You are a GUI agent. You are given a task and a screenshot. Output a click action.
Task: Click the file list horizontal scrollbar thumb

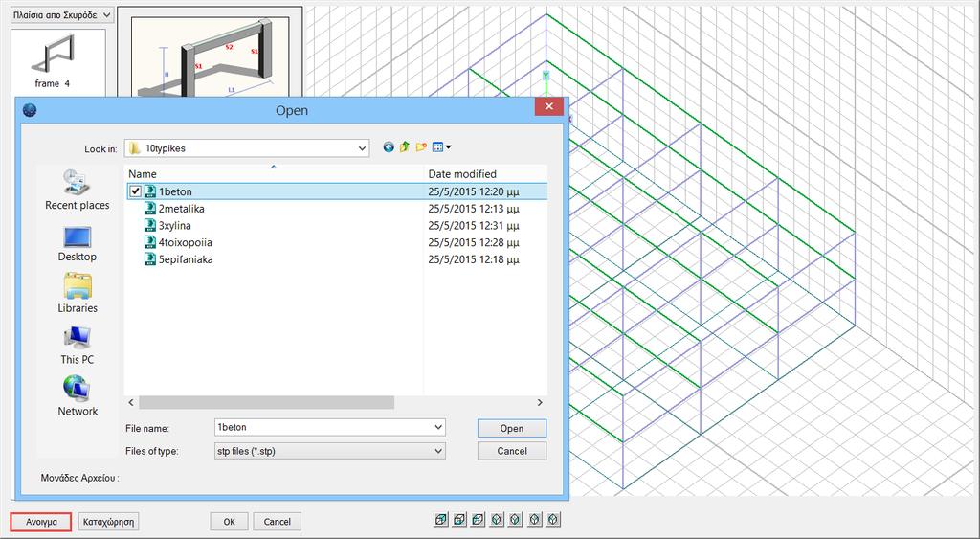click(266, 402)
